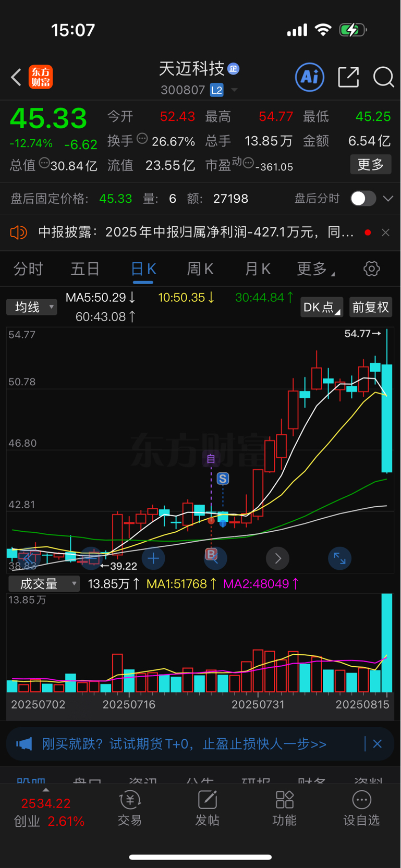401x868 pixels.
Task: Open the Ai assistant icon
Action: coord(310,77)
